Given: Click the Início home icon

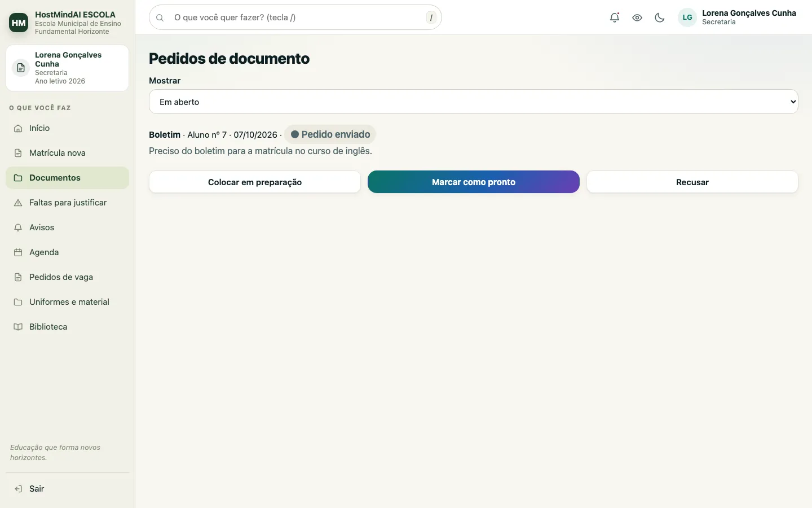Looking at the screenshot, I should (18, 128).
